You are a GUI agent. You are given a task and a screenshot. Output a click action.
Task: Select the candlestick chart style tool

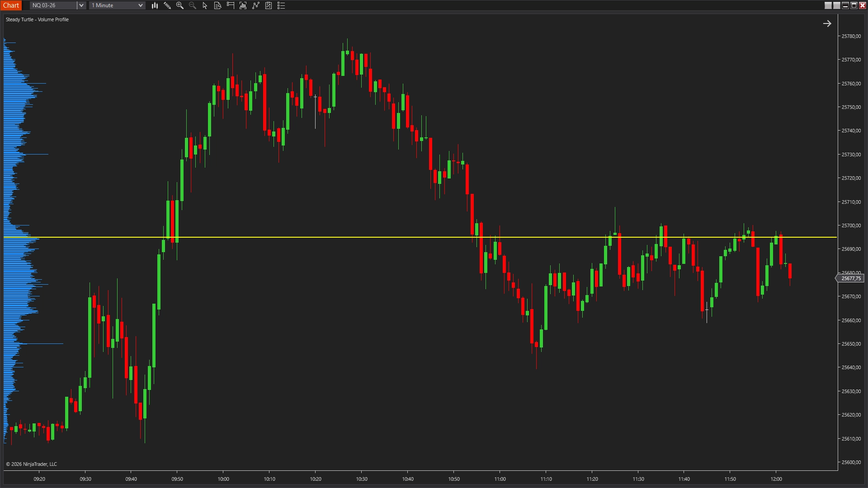155,5
